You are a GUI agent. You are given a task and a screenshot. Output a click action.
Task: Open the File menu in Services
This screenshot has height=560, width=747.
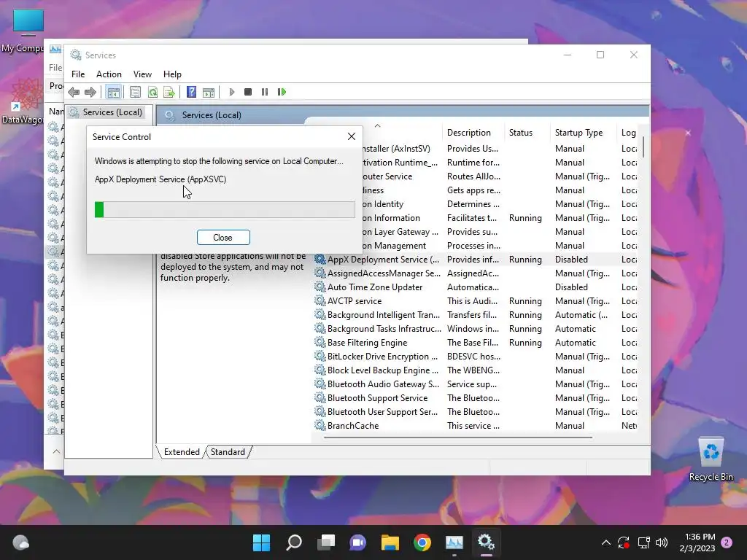(78, 74)
